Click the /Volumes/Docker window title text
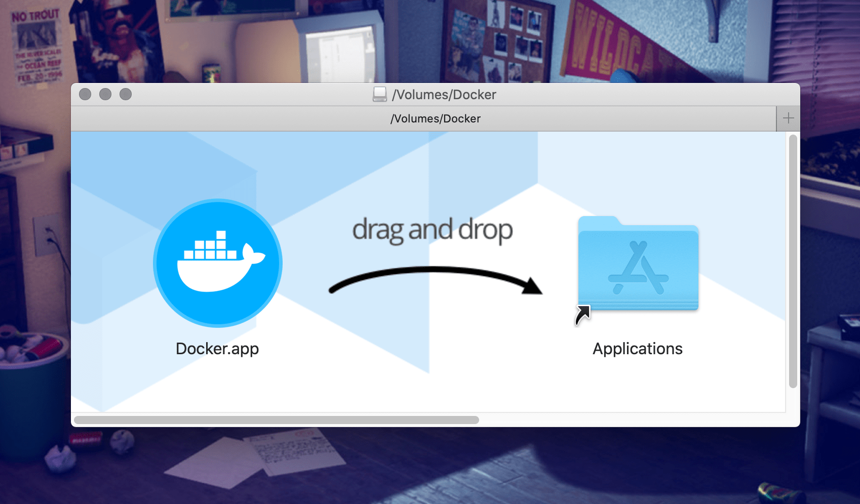This screenshot has width=860, height=504. coord(444,95)
